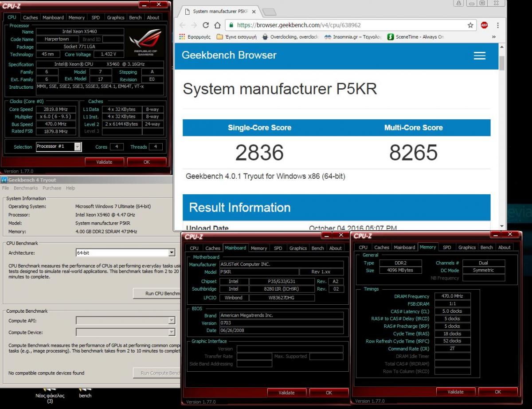Click the Multi-Core Score value 8265
532x409 pixels.
(413, 153)
